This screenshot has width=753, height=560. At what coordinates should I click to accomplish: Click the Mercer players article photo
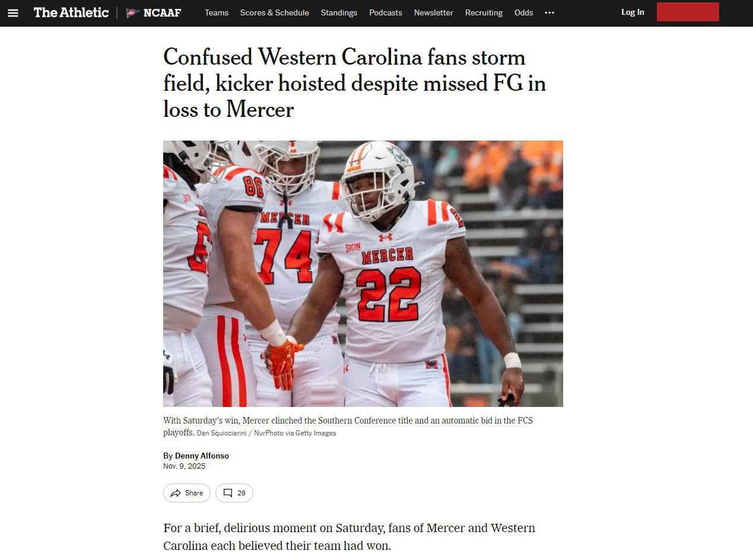[x=363, y=273]
